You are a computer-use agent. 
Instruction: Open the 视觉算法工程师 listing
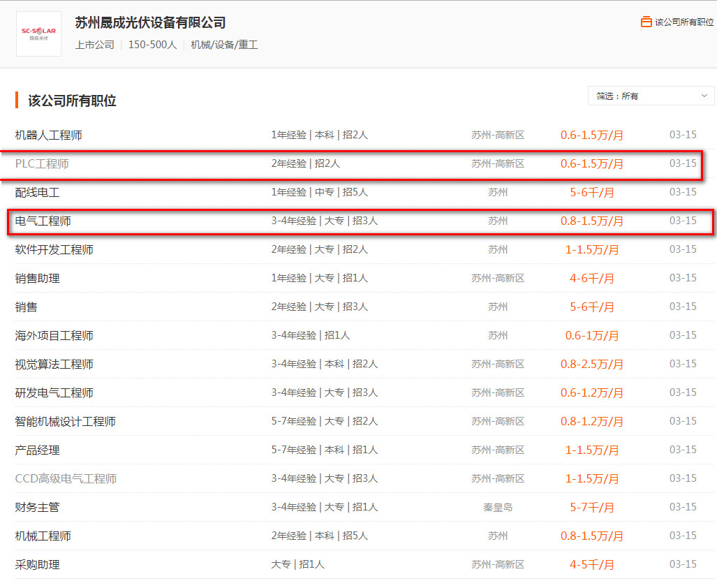54,365
